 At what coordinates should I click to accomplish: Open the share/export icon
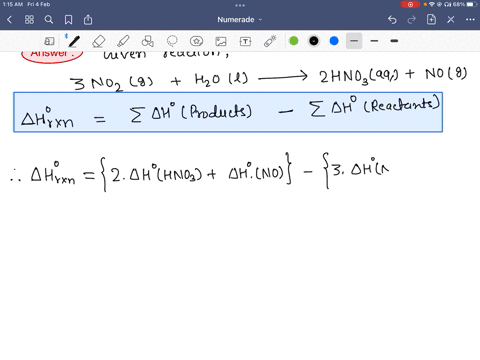pos(88,20)
